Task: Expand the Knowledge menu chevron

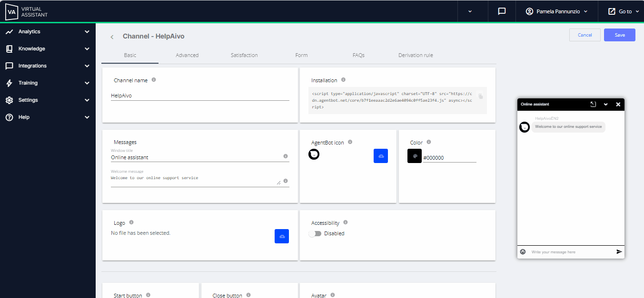Action: tap(87, 49)
